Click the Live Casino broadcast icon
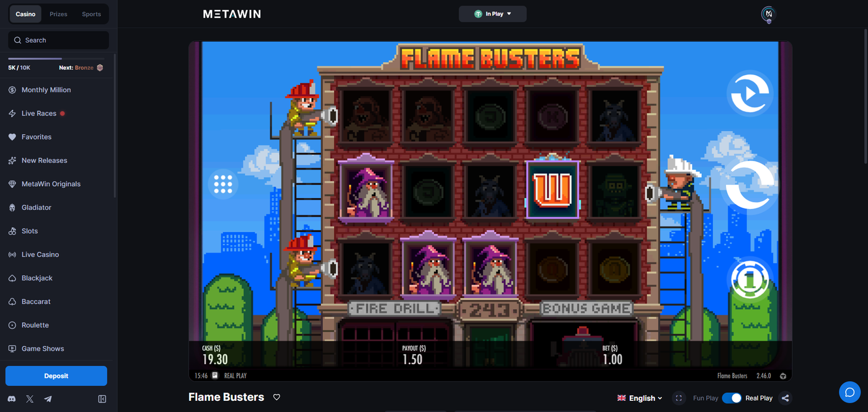Viewport: 868px width, 412px height. [x=12, y=254]
